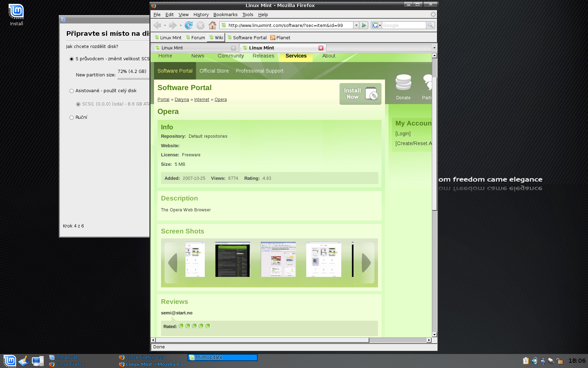Expand the URL bar history dropdown
Screen dimensions: 588x368
point(356,25)
